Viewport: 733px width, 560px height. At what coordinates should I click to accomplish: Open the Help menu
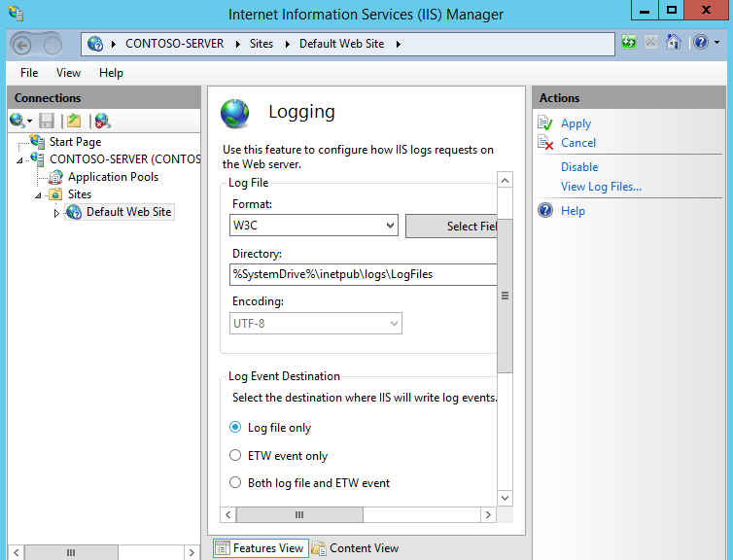point(111,73)
